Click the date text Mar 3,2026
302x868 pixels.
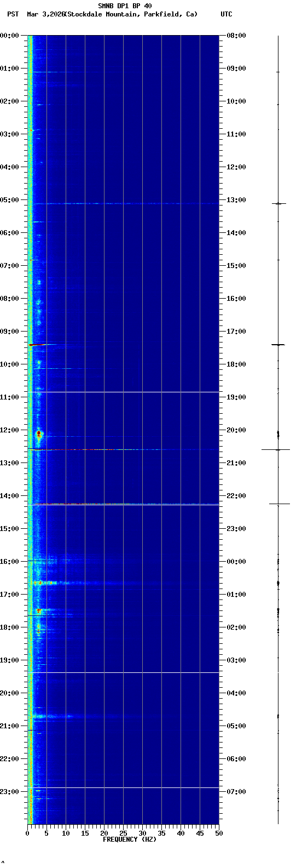[x=45, y=14]
